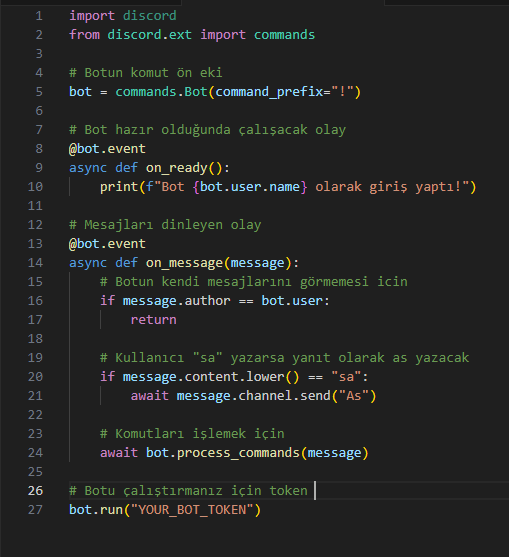Click the on_message function name

click(184, 263)
